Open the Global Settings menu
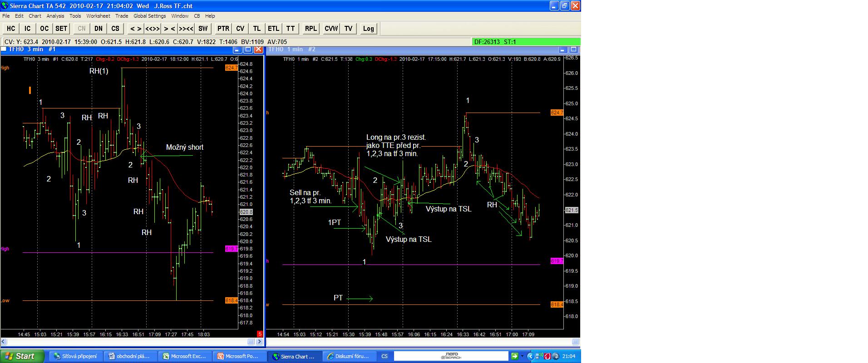This screenshot has height=363, width=868. [x=150, y=16]
